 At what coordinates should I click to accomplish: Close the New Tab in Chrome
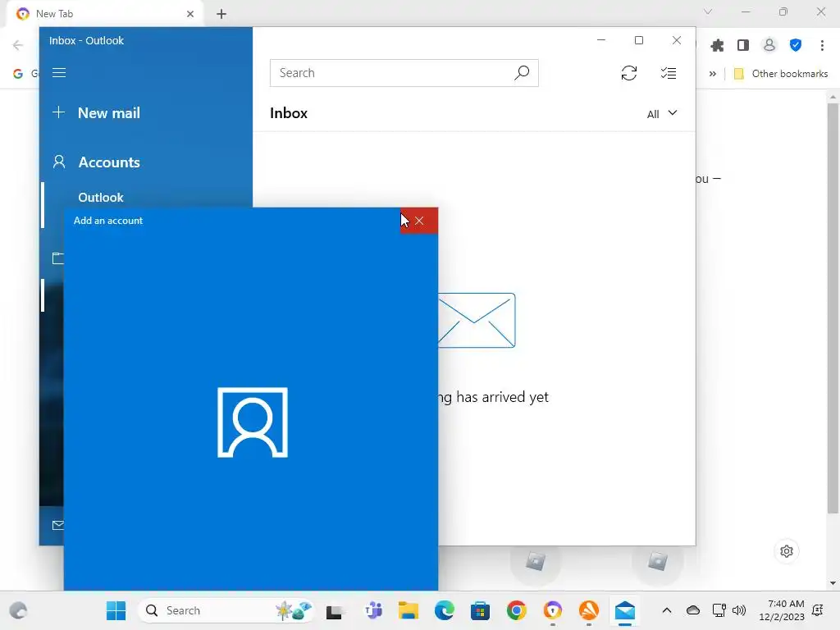(190, 14)
